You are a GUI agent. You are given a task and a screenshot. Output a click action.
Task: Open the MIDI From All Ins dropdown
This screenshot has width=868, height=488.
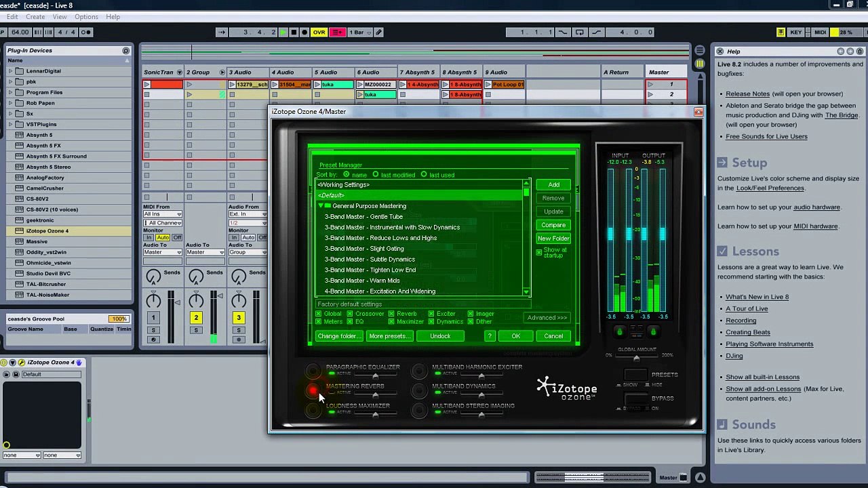[162, 214]
